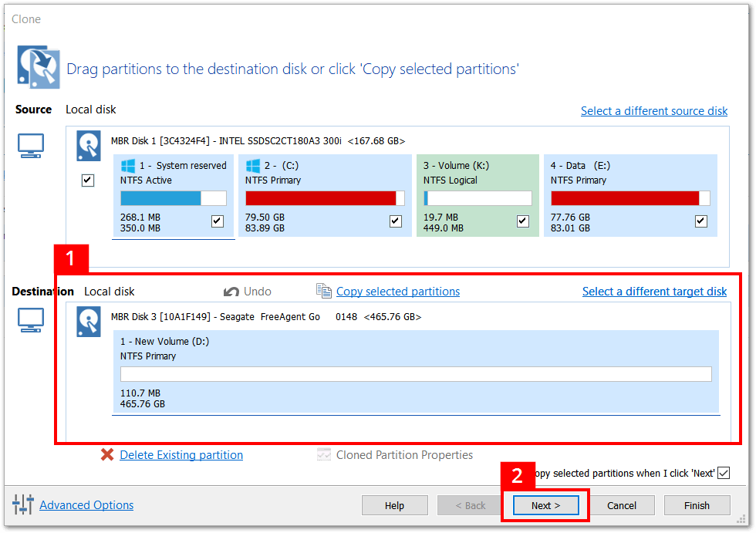Click the MBR Disk 3 Seagate FreeAgent Go text
756x533 pixels.
click(x=266, y=317)
